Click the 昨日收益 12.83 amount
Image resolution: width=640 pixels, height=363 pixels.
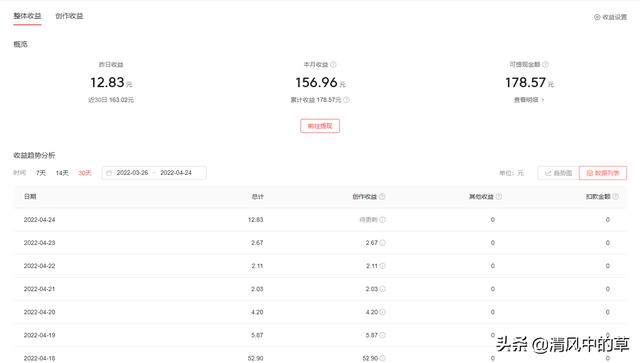point(107,82)
